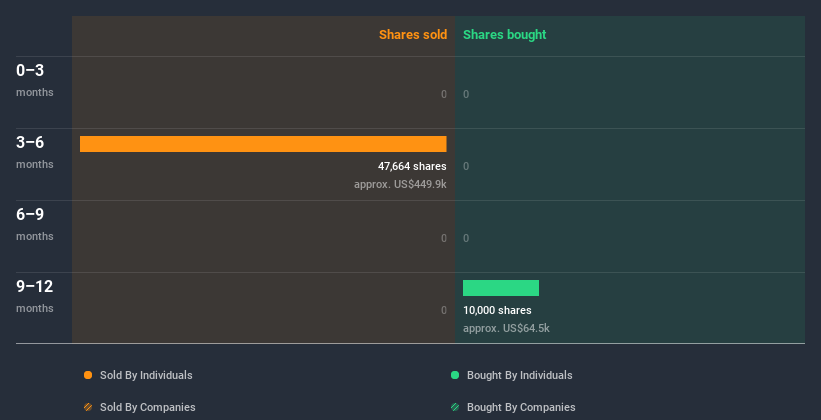The width and height of the screenshot is (821, 420).
Task: Click the approx. US$449.9k amount
Action: tap(400, 184)
